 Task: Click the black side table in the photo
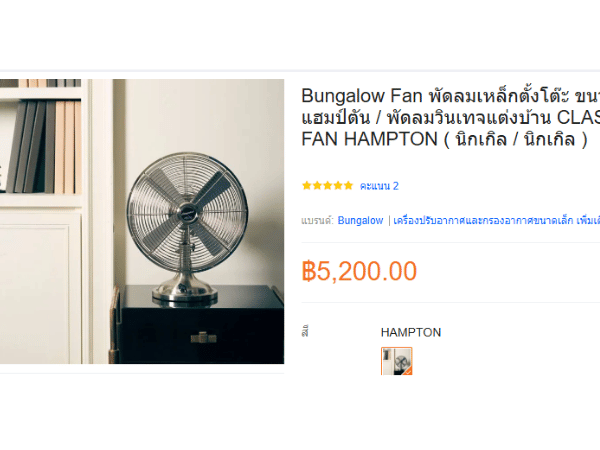[x=199, y=324]
